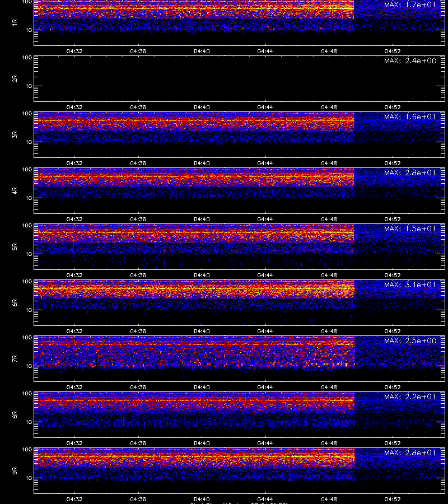
Task: Select the 'MAX: 1.6e+01' text in 3R panel
Action: [x=410, y=116]
